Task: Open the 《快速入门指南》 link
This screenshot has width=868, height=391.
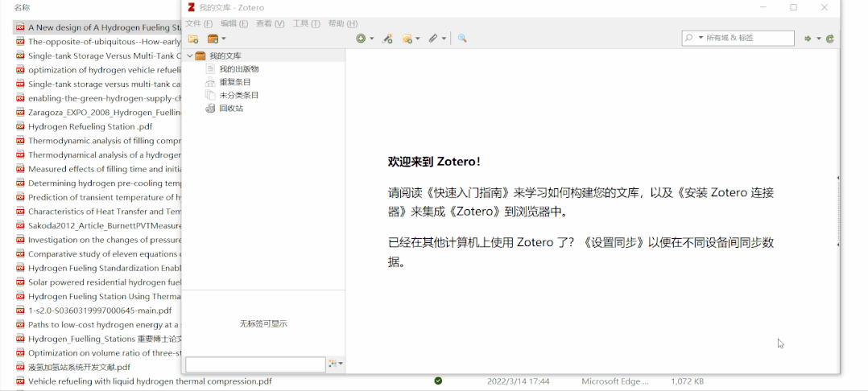Action: 469,193
